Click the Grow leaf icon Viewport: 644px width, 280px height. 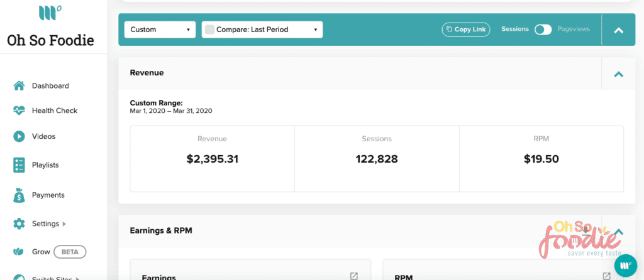[x=19, y=252]
